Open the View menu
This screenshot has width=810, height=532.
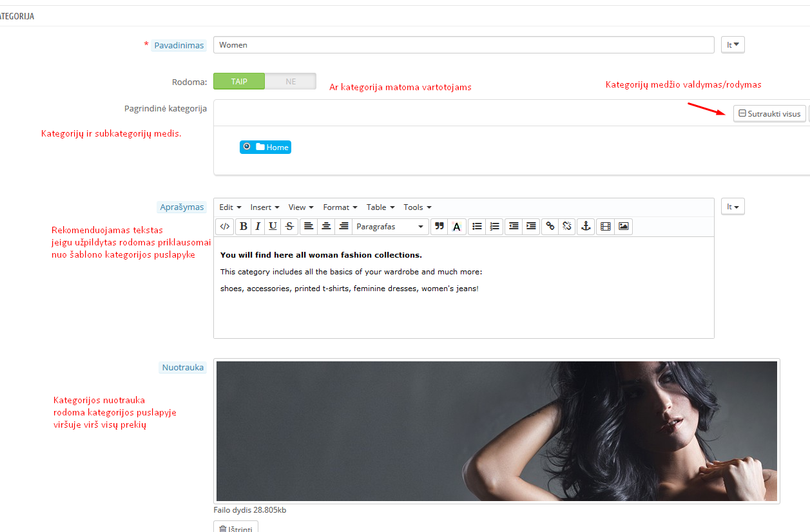coord(301,207)
